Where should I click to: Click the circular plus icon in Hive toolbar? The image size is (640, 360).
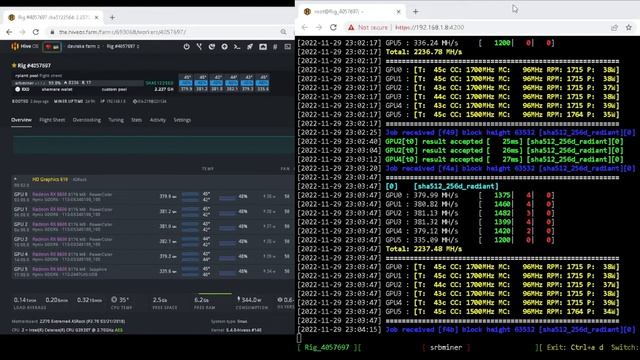tap(224, 47)
